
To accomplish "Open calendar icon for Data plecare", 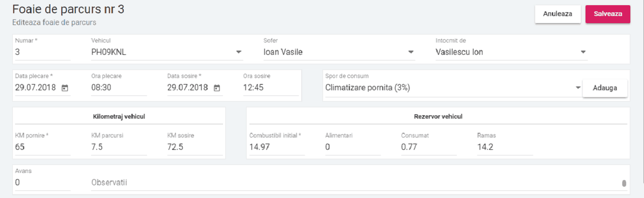I will [65, 88].
